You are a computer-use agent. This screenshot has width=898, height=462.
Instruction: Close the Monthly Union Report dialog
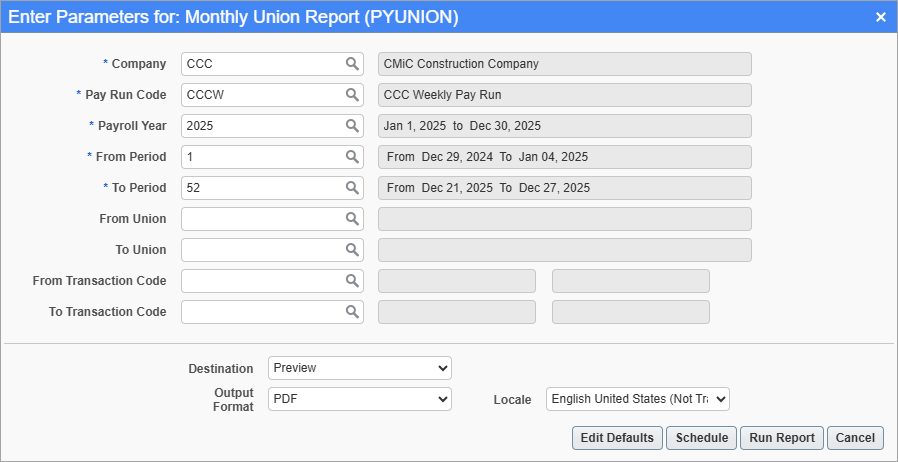[881, 17]
